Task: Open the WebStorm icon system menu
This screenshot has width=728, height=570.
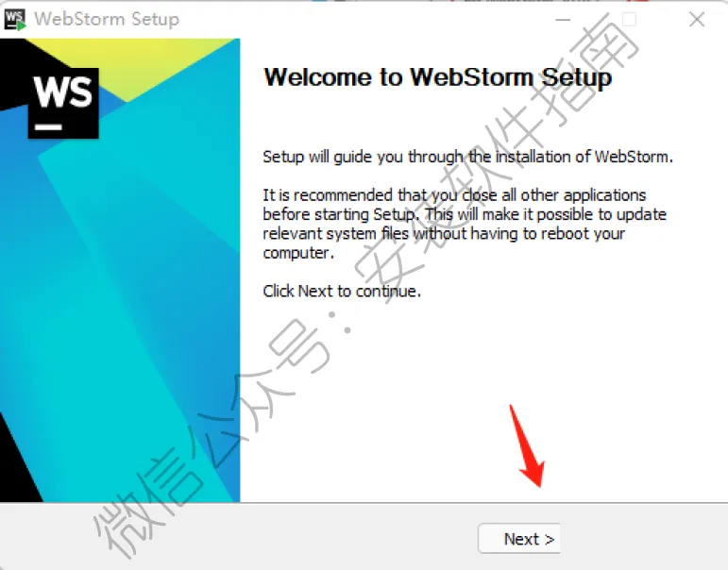Action: pos(15,20)
